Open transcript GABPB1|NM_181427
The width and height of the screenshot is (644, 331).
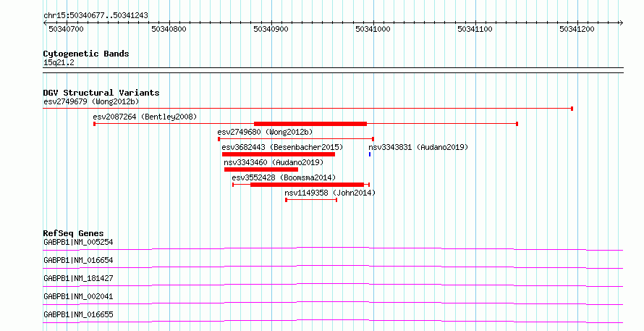pos(78,278)
